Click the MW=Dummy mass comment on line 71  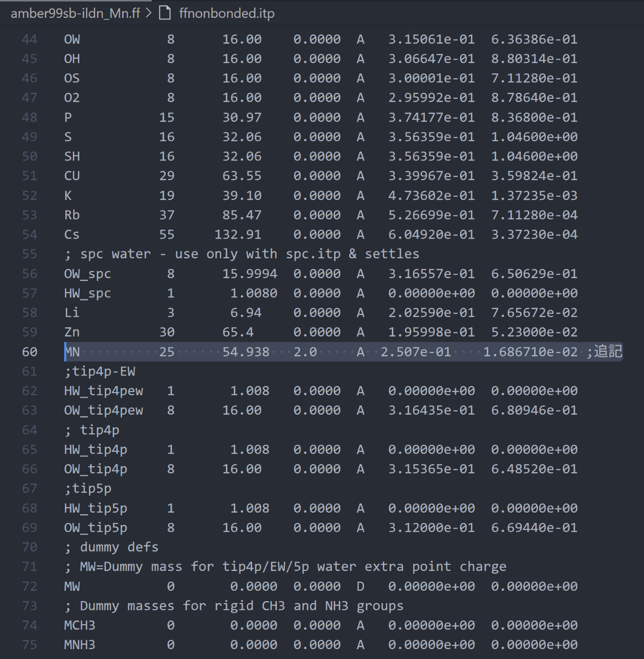[286, 567]
